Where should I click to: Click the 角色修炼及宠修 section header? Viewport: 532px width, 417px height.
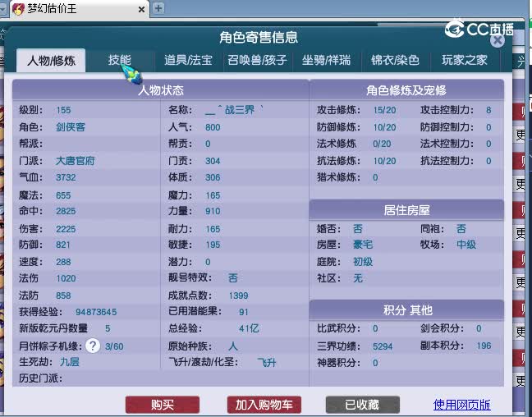[x=406, y=90]
